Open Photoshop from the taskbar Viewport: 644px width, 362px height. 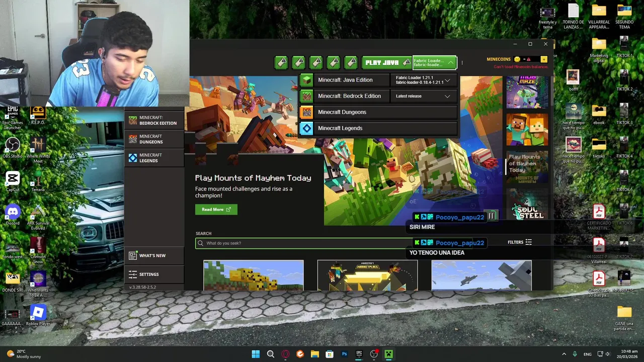point(344,354)
